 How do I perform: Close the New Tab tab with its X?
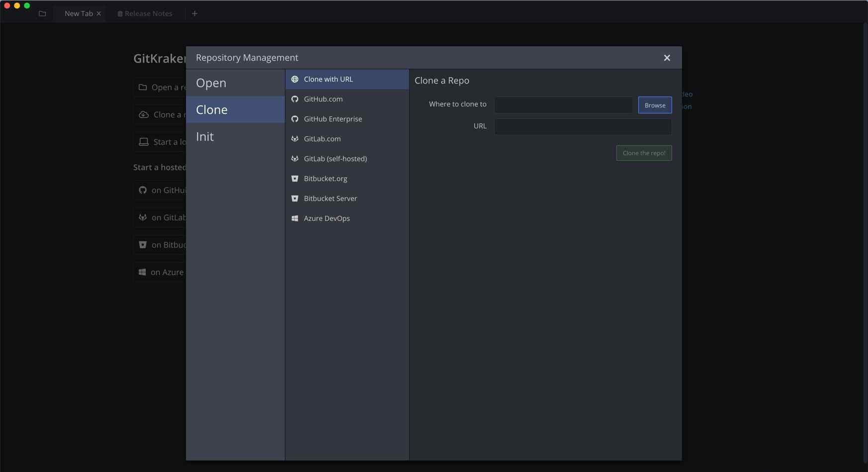(99, 13)
